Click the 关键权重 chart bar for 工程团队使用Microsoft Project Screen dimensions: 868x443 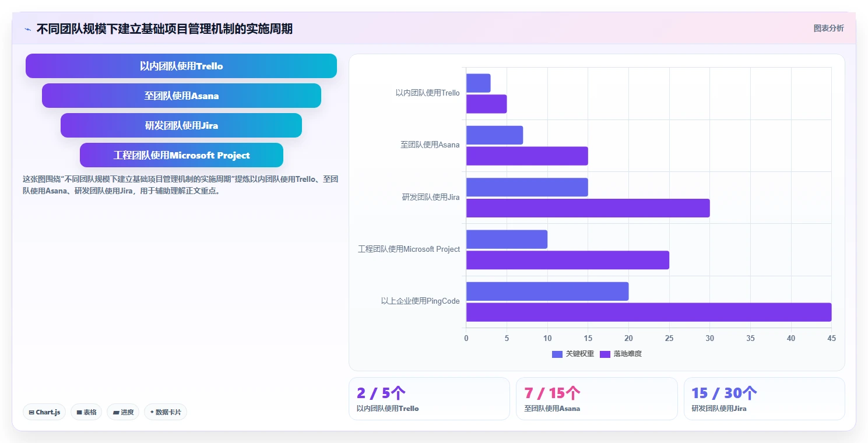507,240
